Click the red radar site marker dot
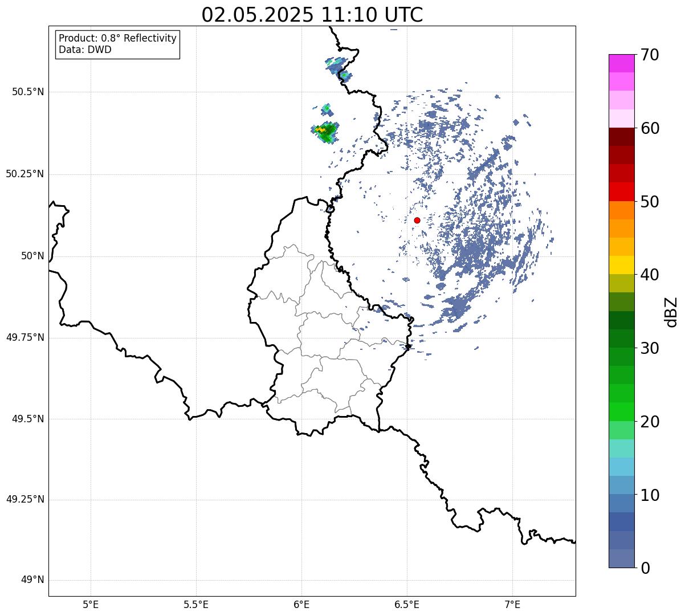Screen dimensions: 685x616 pyautogui.click(x=417, y=220)
